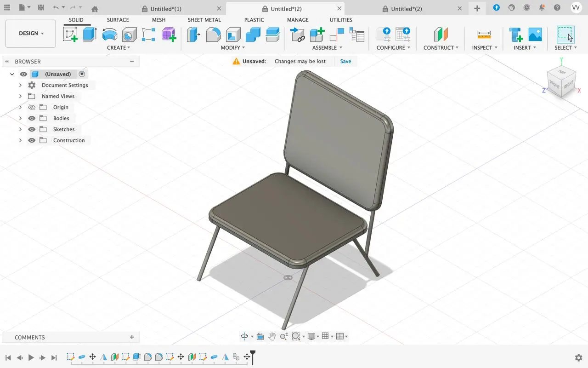Switch to the SURFACE tab
The height and width of the screenshot is (368, 588).
coord(118,20)
